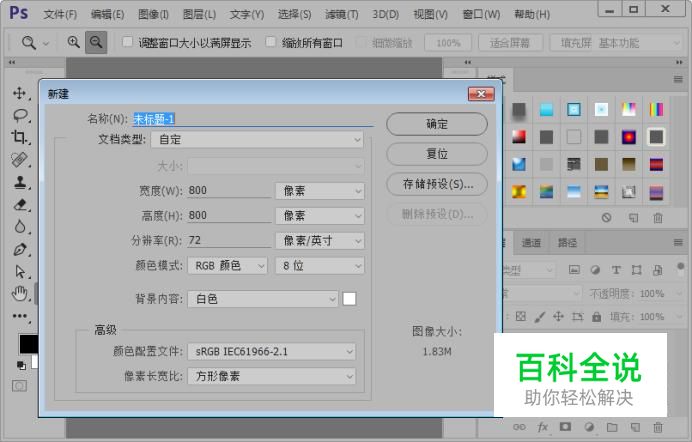Image resolution: width=692 pixels, height=442 pixels.
Task: Open the width unit dropdown
Action: [320, 191]
